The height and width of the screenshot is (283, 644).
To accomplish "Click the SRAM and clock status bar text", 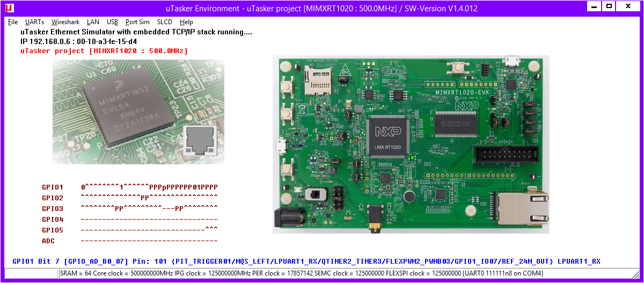I will [x=302, y=273].
